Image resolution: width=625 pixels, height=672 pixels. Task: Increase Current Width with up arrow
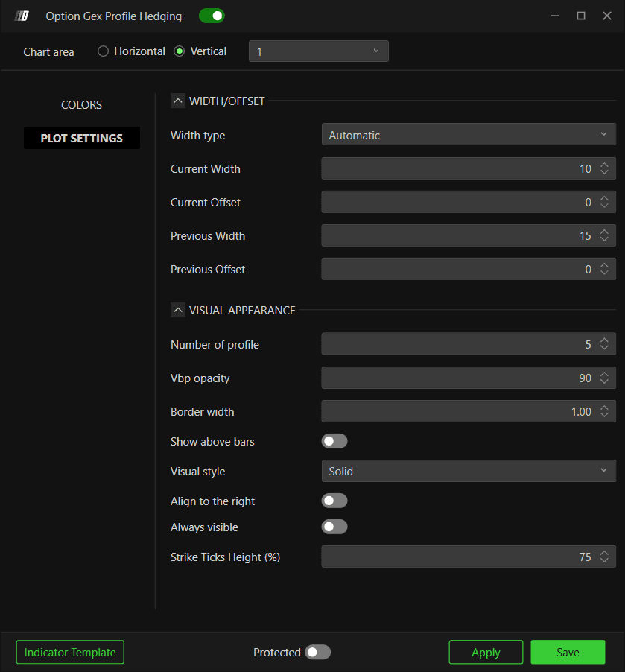point(604,165)
